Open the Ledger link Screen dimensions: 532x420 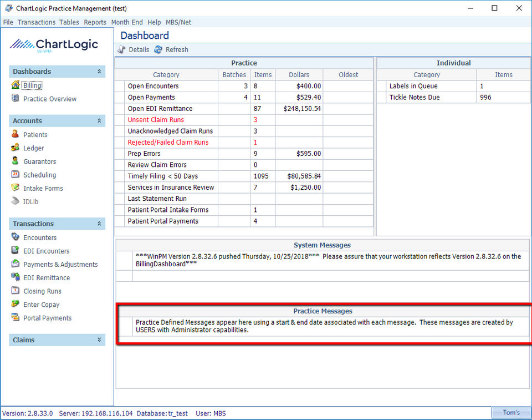coord(34,148)
